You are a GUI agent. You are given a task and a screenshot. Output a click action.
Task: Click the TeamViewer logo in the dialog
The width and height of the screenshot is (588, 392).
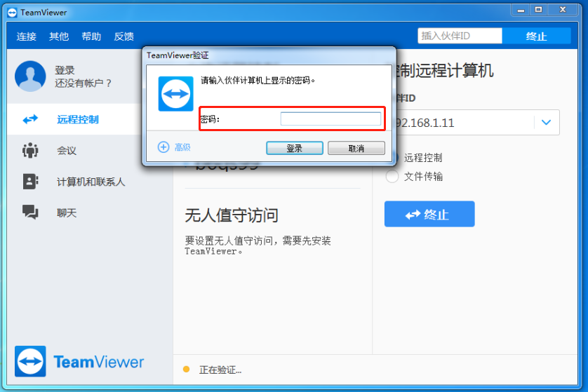click(175, 94)
